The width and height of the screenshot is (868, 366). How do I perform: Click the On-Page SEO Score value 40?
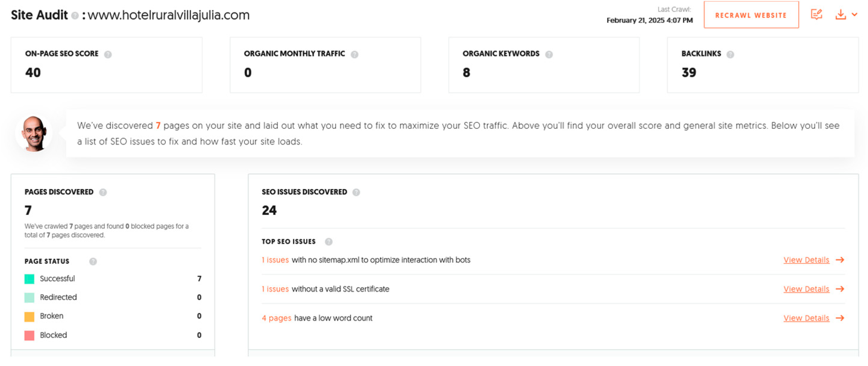click(x=33, y=72)
